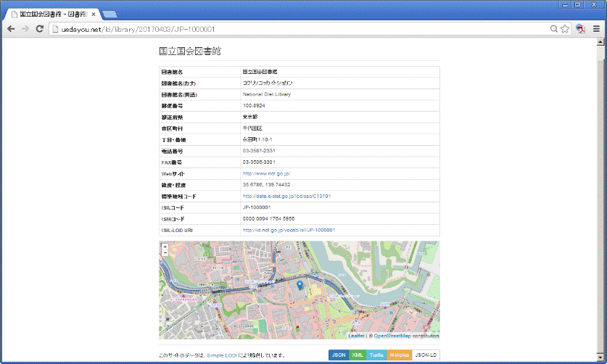This screenshot has height=364, width=607.
Task: Click the browser forward arrow
Action: (x=25, y=29)
